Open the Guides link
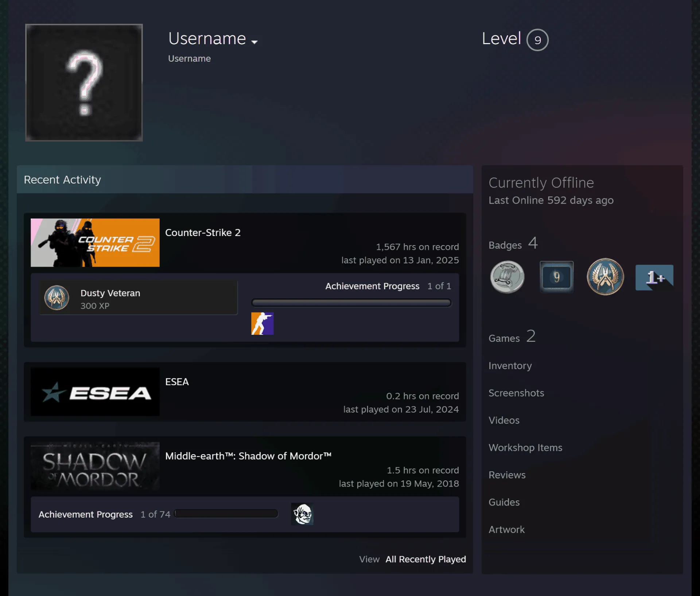Screen dimensions: 700x596 point(504,502)
